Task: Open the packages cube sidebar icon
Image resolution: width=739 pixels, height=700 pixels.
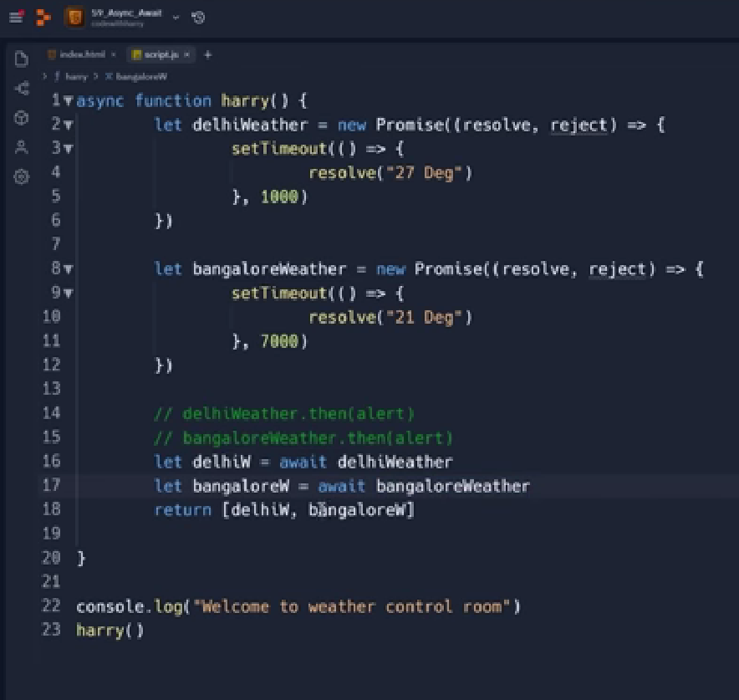Action: pyautogui.click(x=21, y=118)
